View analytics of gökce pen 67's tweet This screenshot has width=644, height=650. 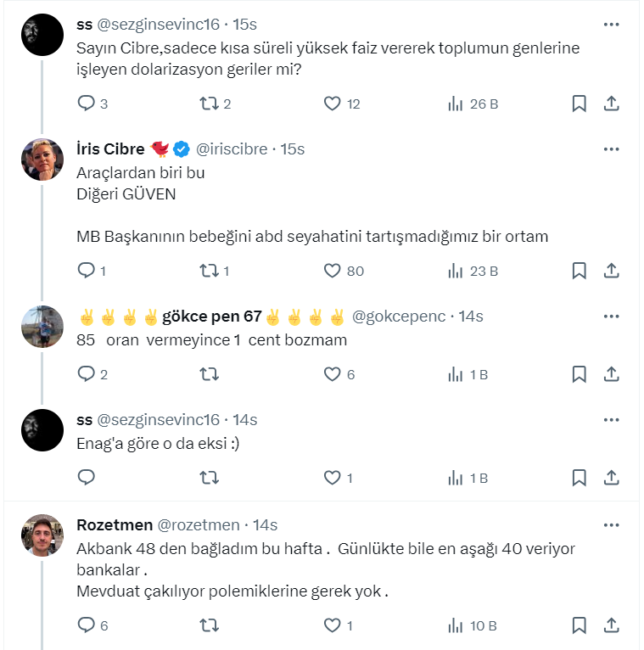456,374
